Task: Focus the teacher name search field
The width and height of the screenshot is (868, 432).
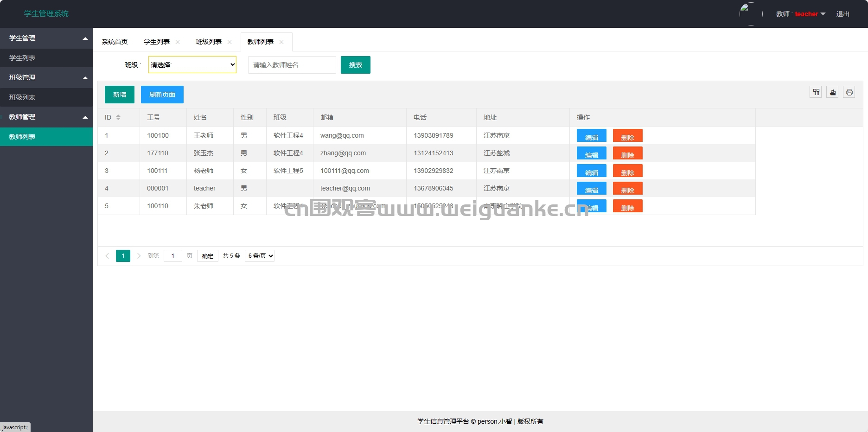Action: pos(292,65)
